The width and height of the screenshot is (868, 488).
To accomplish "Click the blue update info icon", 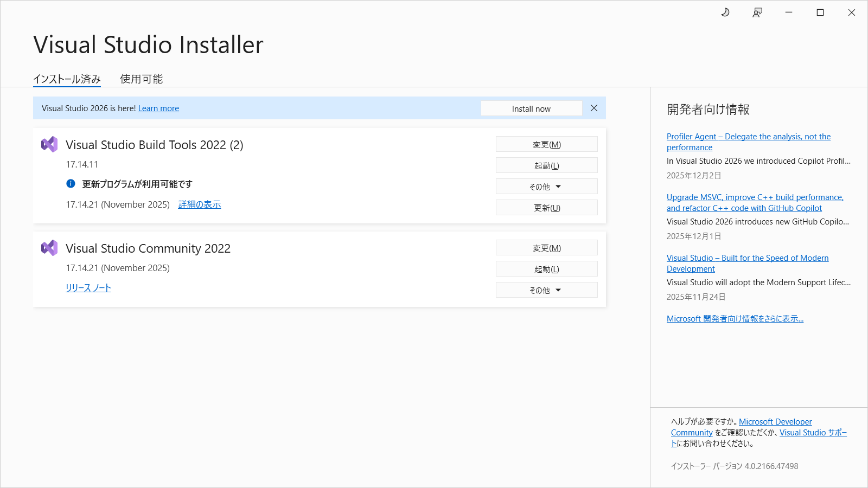I will (71, 184).
